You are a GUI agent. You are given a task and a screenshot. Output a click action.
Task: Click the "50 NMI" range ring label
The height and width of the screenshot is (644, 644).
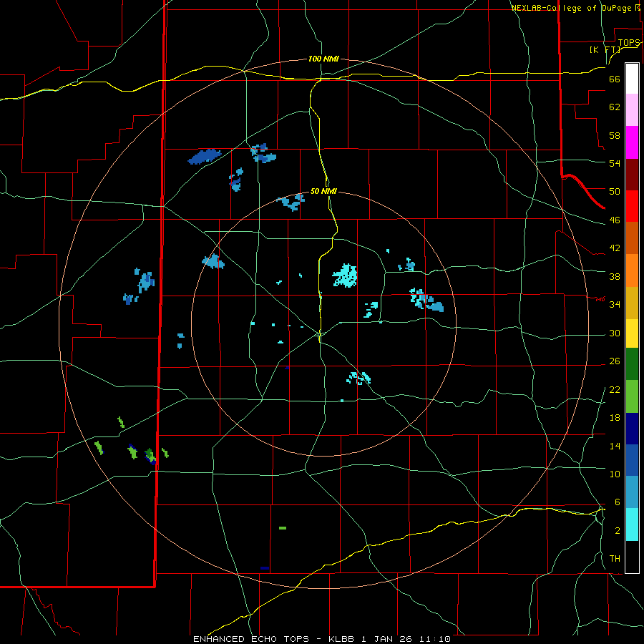click(x=323, y=191)
